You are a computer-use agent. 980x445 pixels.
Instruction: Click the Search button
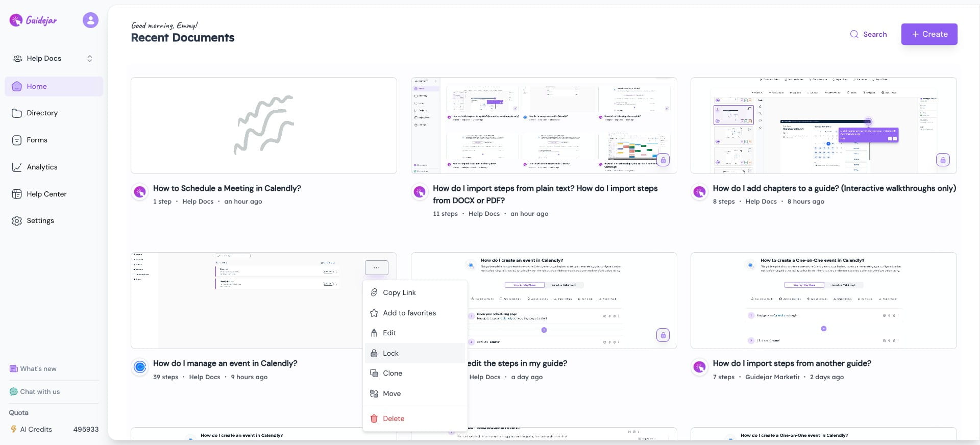[x=868, y=34]
